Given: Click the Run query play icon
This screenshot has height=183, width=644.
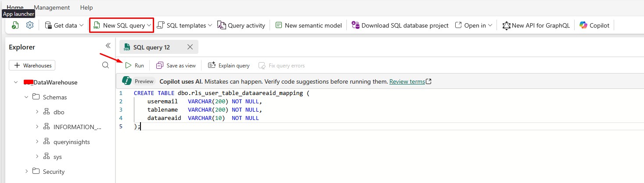Looking at the screenshot, I should 128,65.
